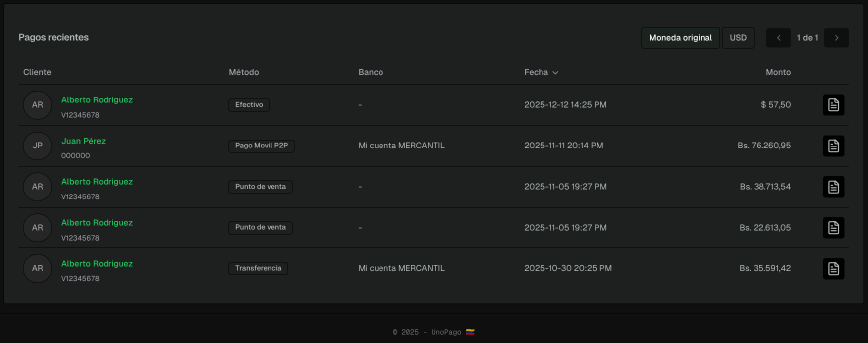Click the AR avatar in the Efectivo row

pyautogui.click(x=37, y=105)
